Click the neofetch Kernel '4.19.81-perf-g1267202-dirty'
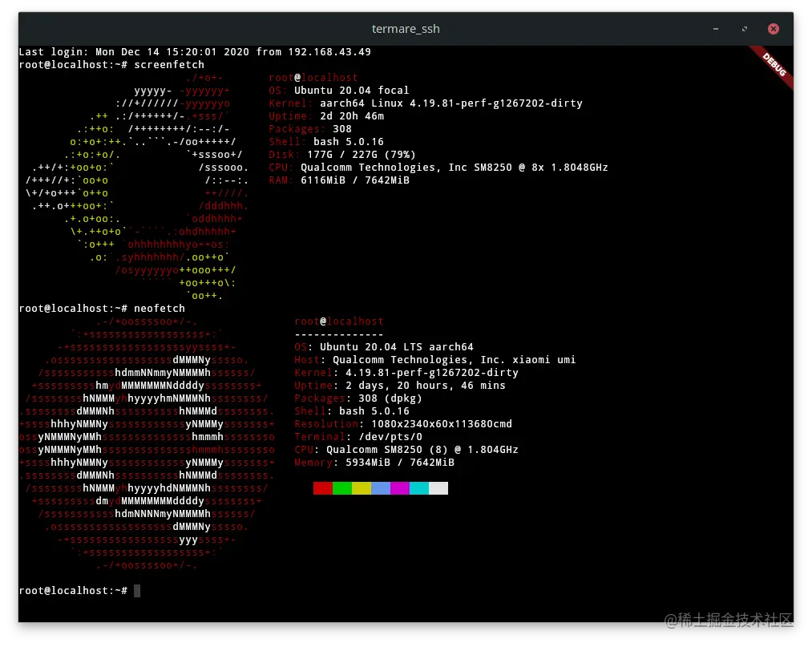This screenshot has height=647, width=812. [x=432, y=373]
